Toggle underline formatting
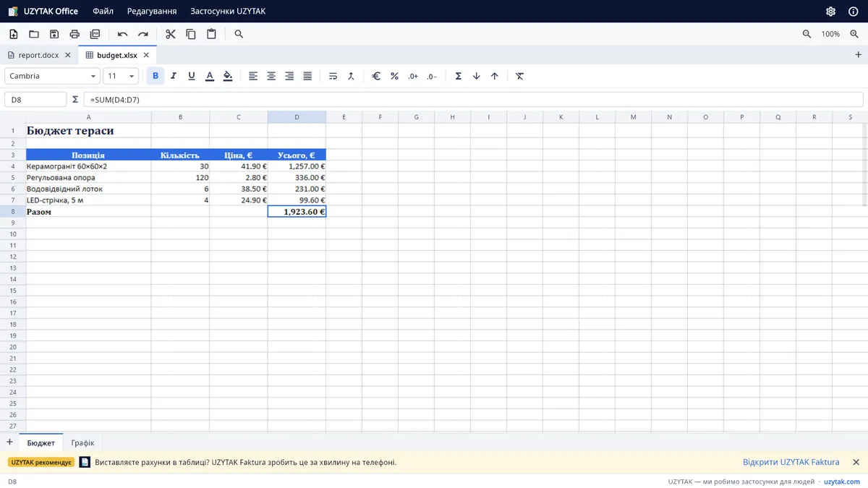 [192, 76]
